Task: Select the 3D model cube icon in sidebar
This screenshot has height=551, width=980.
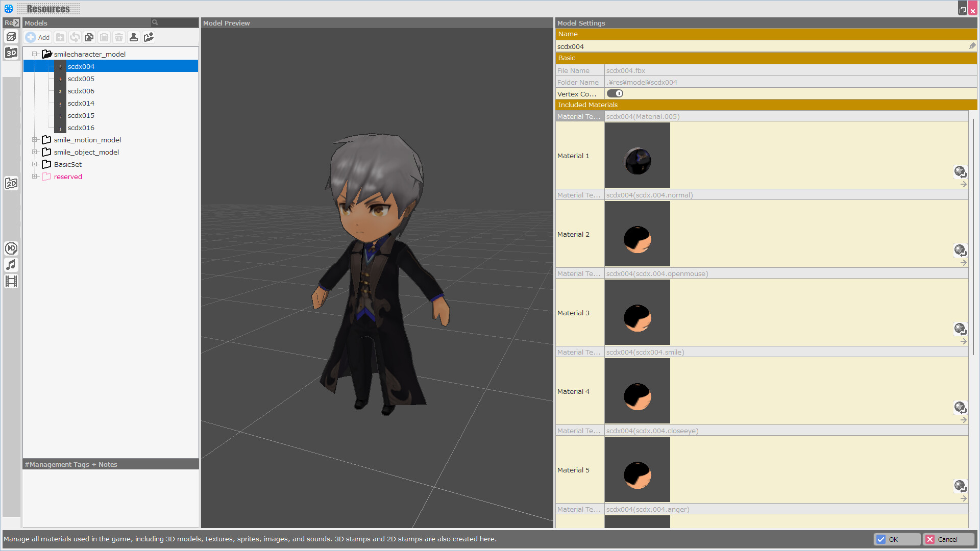Action: click(x=11, y=37)
